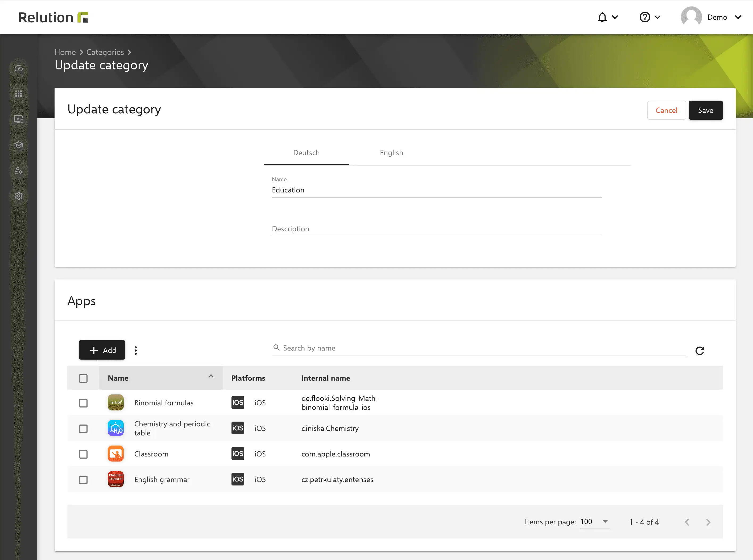753x560 pixels.
Task: Open the settings gear sidebar icon
Action: tap(19, 196)
